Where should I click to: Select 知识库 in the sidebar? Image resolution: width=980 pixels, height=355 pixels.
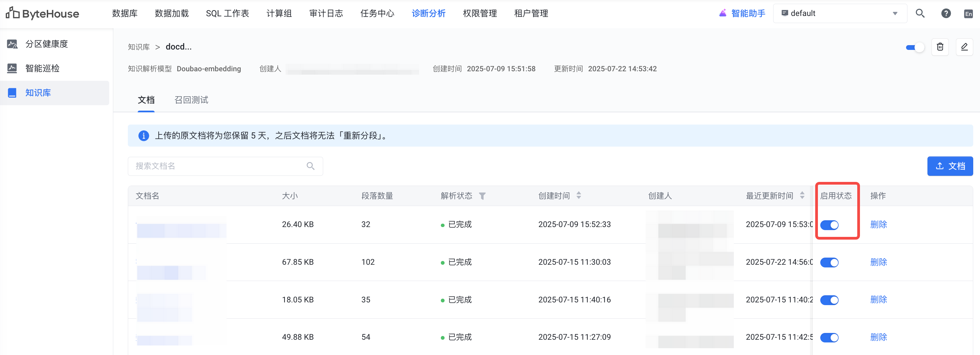54,93
